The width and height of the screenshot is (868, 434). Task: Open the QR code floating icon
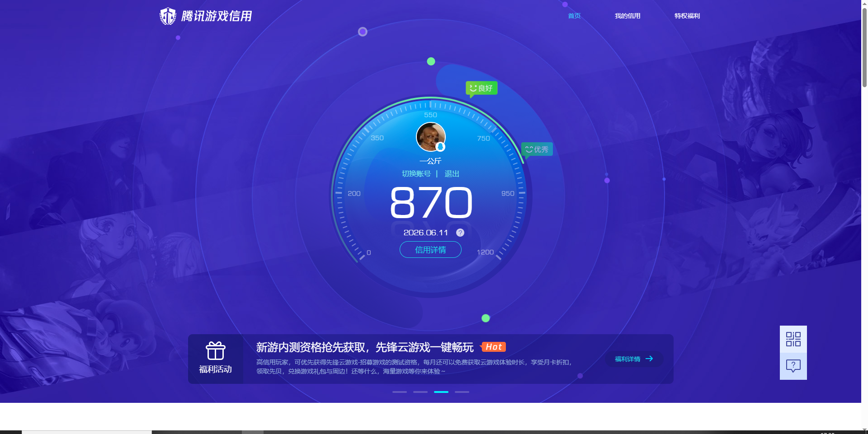[x=793, y=339]
